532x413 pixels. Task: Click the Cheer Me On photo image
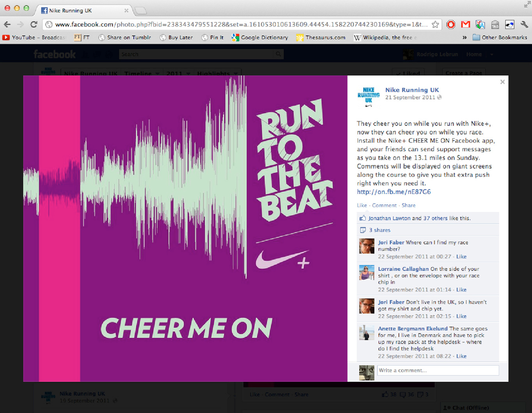pyautogui.click(x=185, y=228)
